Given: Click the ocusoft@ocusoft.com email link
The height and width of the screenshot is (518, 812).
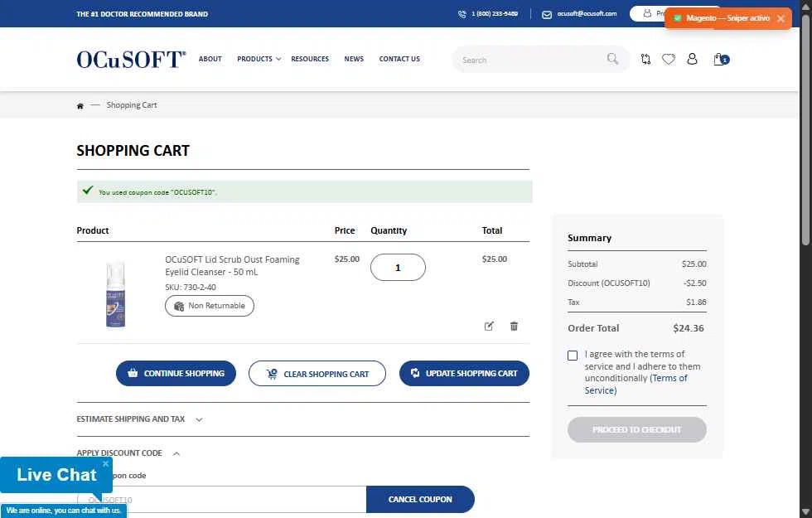Looking at the screenshot, I should point(587,14).
